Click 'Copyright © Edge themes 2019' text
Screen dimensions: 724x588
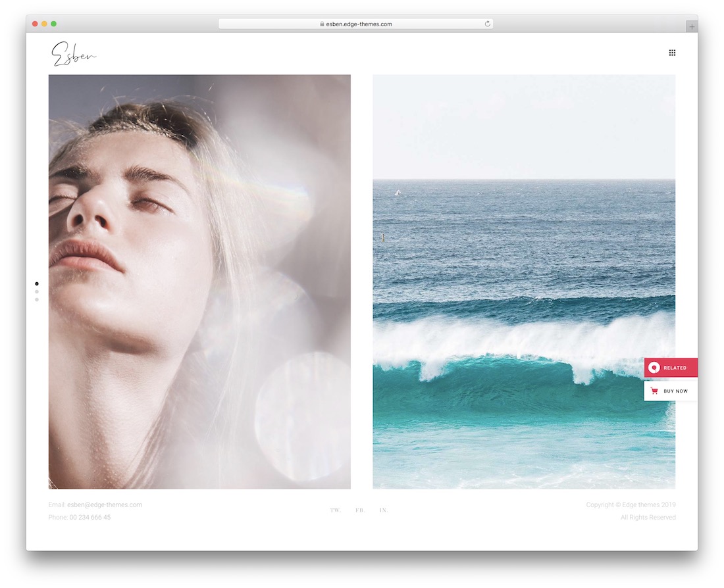[631, 505]
